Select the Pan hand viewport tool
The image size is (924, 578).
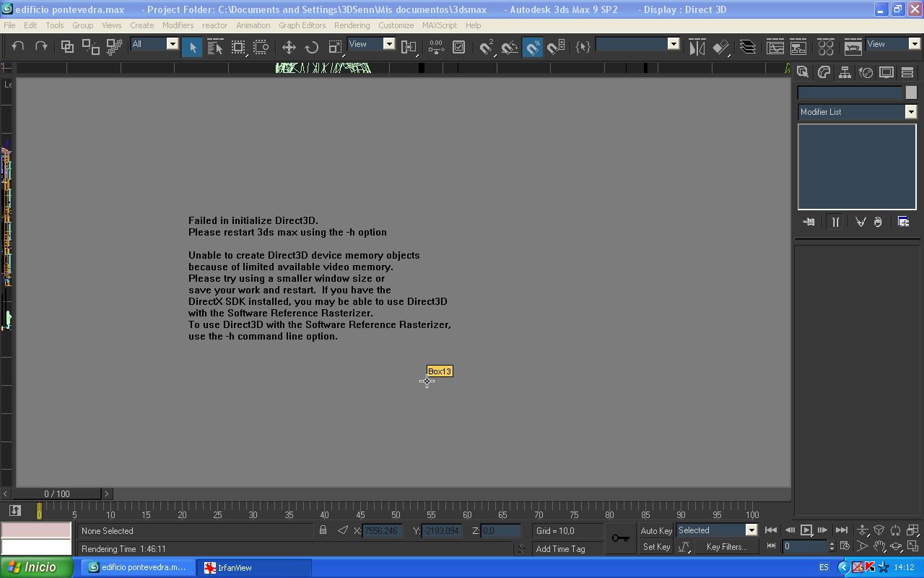[x=879, y=546]
